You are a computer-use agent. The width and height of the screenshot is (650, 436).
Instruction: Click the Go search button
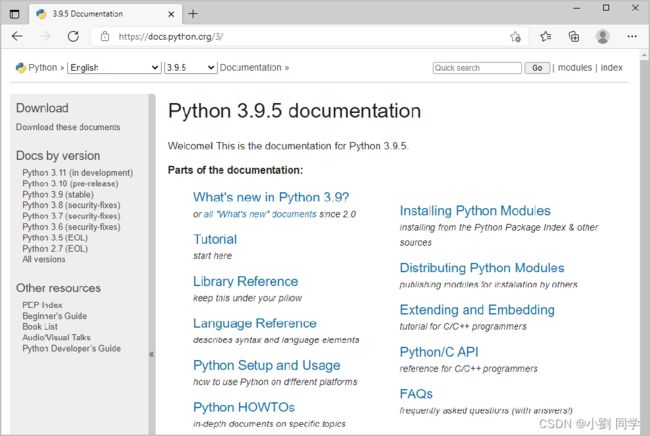tap(537, 68)
